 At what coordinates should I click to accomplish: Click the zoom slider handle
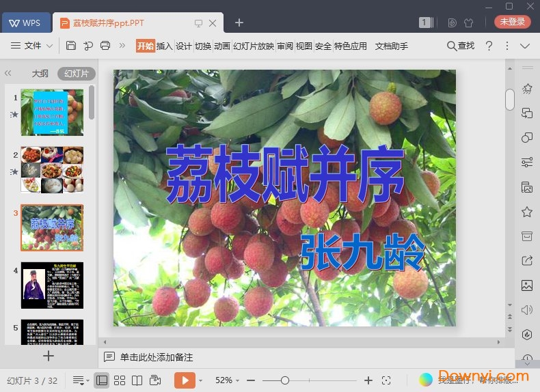pos(285,380)
